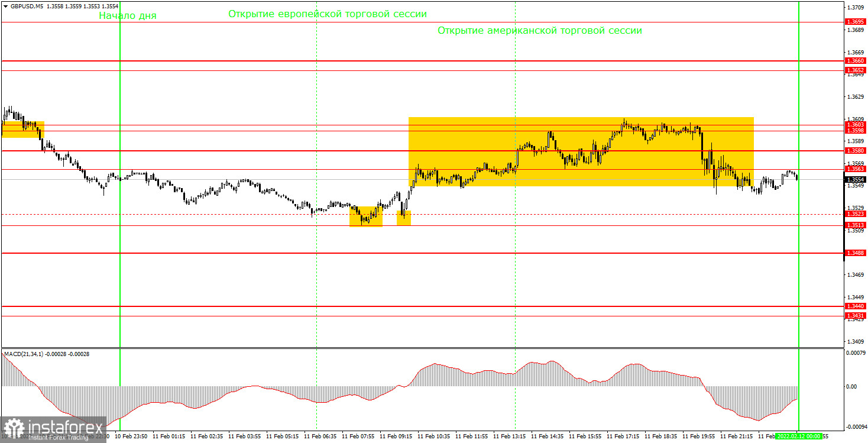The height and width of the screenshot is (443, 868).
Task: Select the 1.3660 price level label
Action: pos(856,61)
